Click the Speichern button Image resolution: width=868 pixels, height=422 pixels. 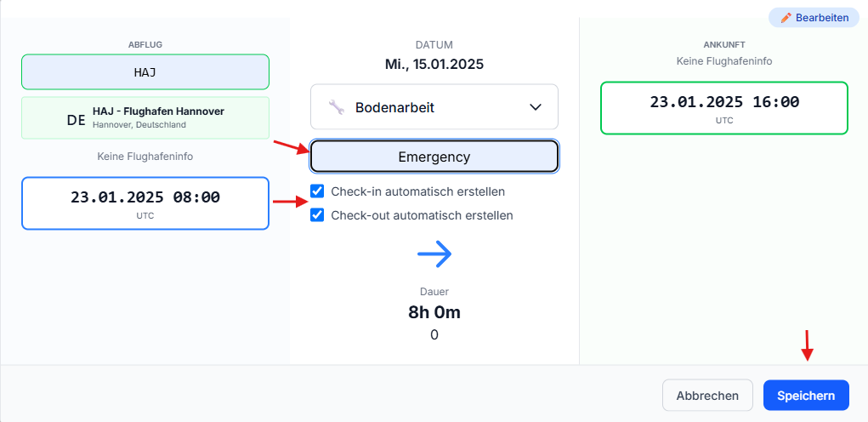tap(806, 396)
